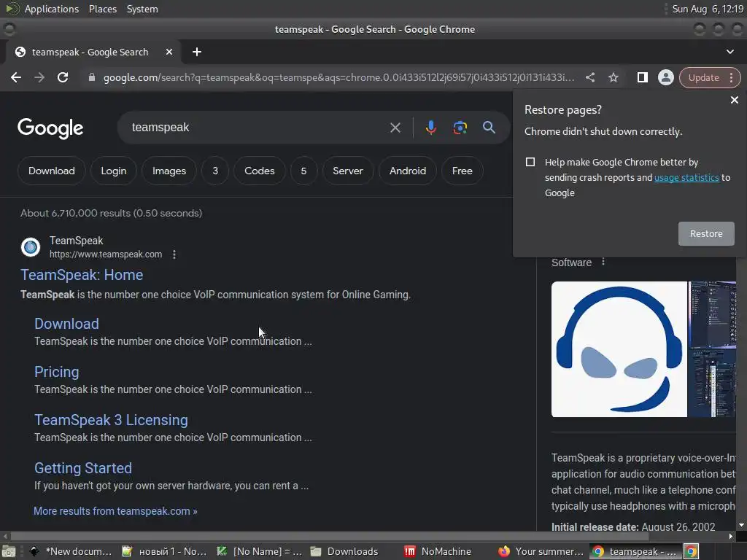Image resolution: width=747 pixels, height=560 pixels.
Task: Start voice search with microphone icon
Action: click(430, 128)
